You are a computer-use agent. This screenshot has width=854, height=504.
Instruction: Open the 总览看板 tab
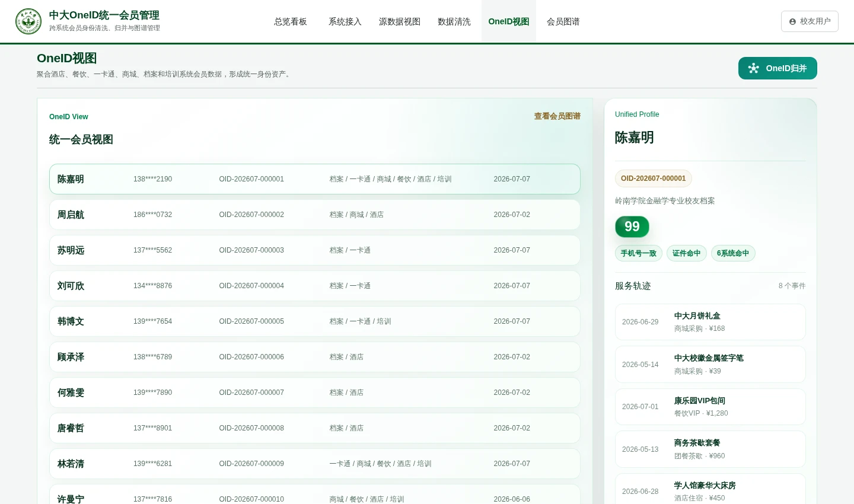[x=291, y=21]
